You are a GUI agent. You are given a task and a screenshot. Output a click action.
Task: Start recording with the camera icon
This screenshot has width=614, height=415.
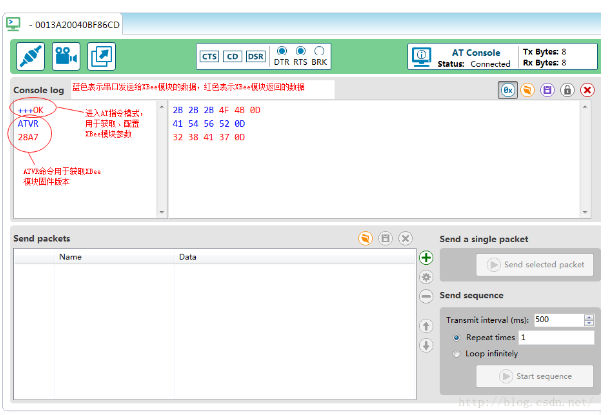point(66,56)
